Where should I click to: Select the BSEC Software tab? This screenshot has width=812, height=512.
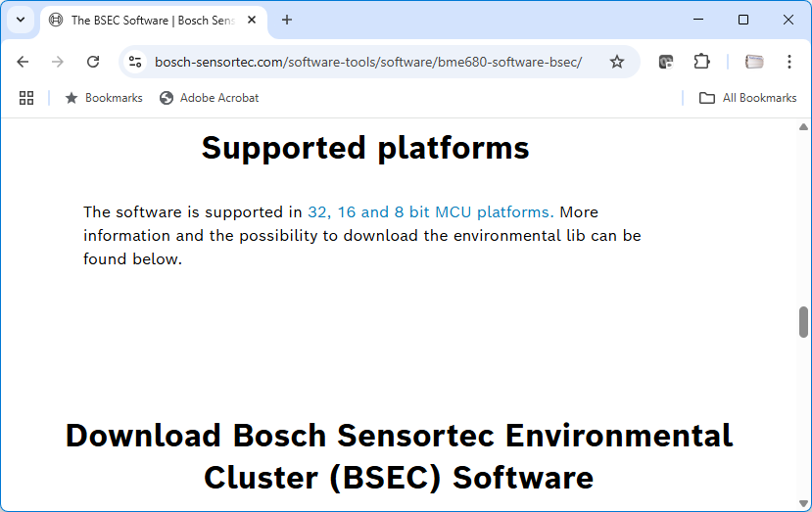[x=147, y=20]
